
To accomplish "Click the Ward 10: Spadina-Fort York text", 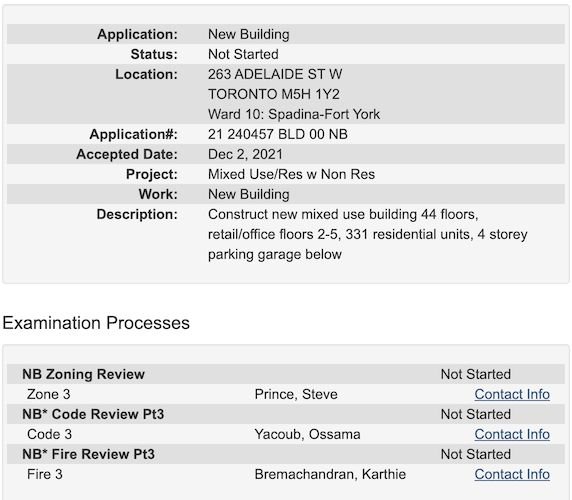I will pos(294,114).
